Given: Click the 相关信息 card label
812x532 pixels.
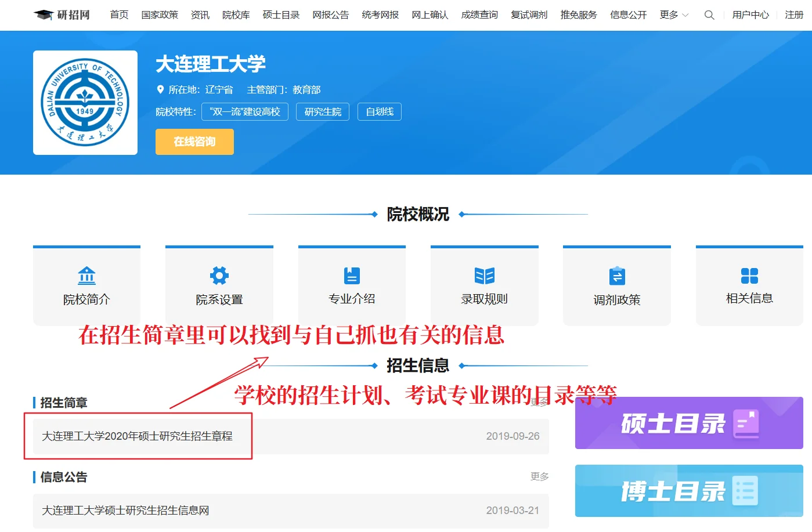Looking at the screenshot, I should point(749,298).
